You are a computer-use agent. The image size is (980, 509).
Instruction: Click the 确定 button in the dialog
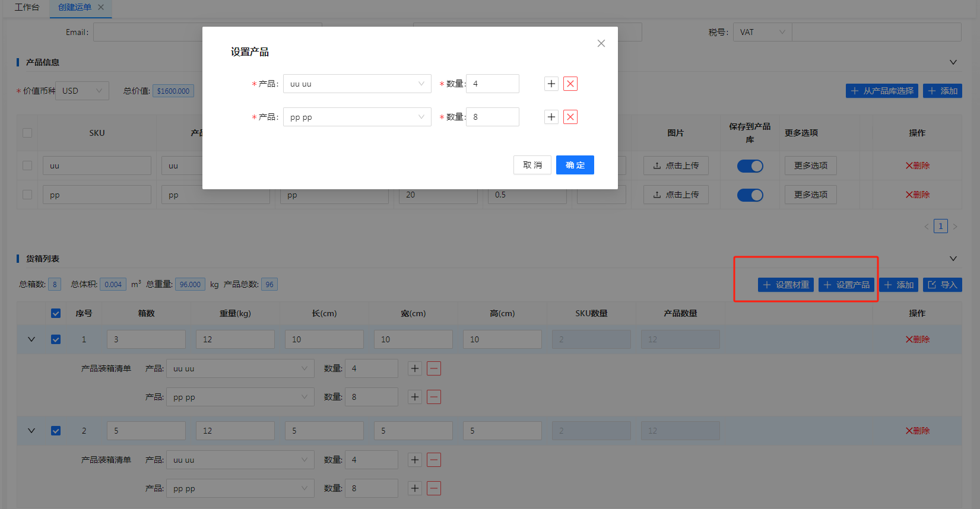click(575, 165)
